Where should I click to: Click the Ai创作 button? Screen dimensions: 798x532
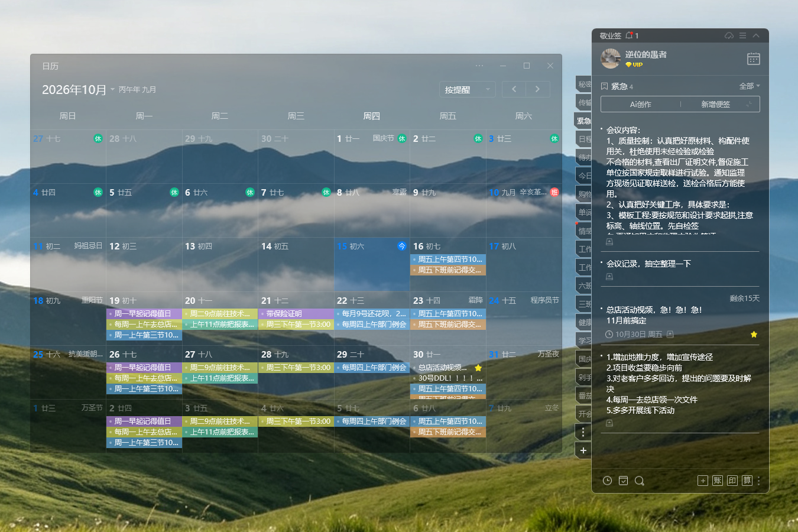640,104
